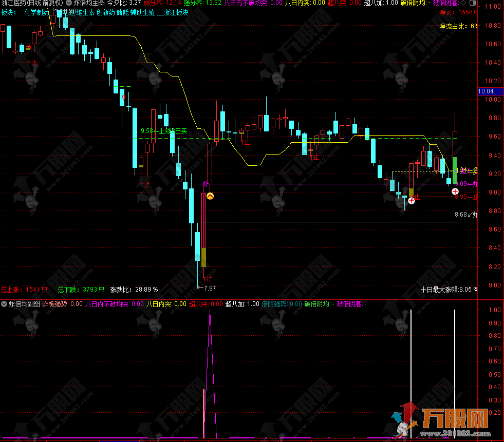Image resolution: width=504 pixels, height=442 pixels.
Task: Click the latest green-bodied candle
Action: (x=455, y=158)
